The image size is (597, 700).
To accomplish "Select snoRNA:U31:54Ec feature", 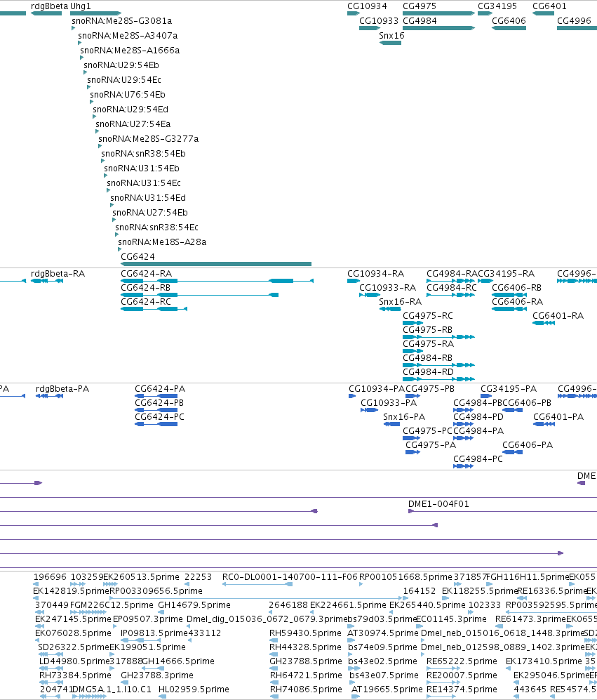I will (109, 190).
